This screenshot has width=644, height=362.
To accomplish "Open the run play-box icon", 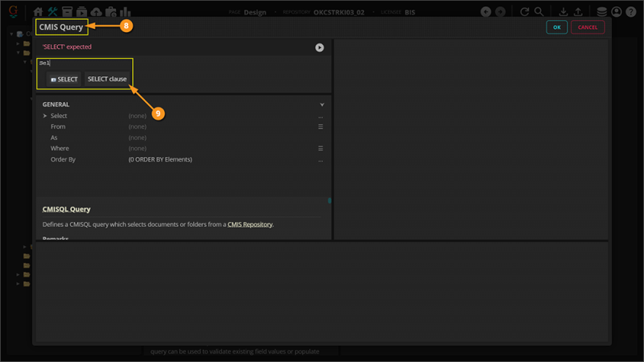I will tap(81, 12).
